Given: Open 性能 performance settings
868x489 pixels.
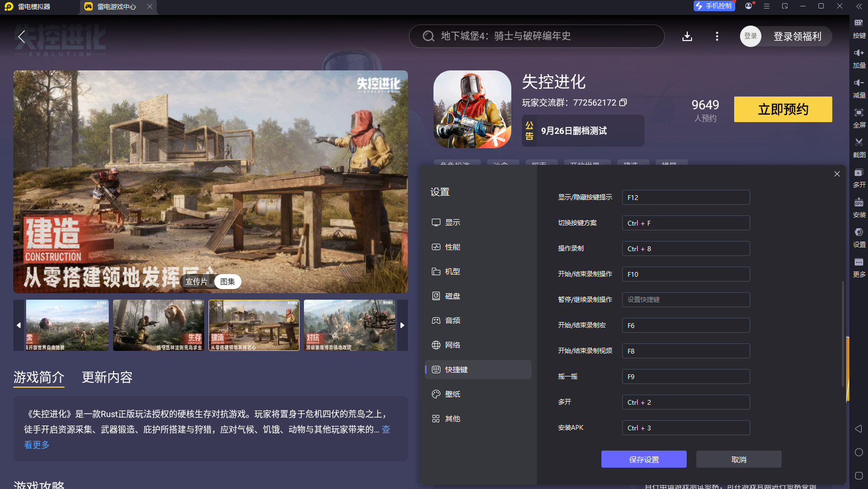Looking at the screenshot, I should click(478, 247).
